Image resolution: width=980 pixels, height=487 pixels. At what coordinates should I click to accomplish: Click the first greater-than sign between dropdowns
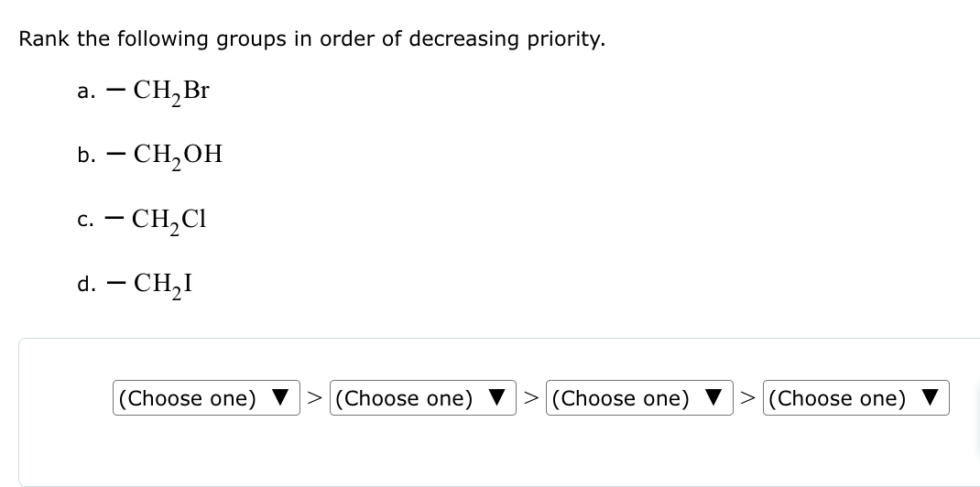click(314, 398)
